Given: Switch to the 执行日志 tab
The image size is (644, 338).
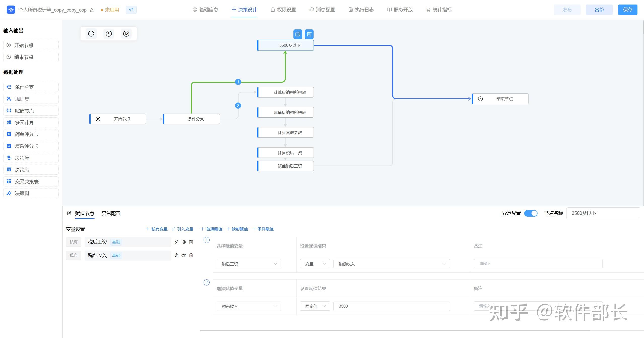Looking at the screenshot, I should [x=361, y=10].
